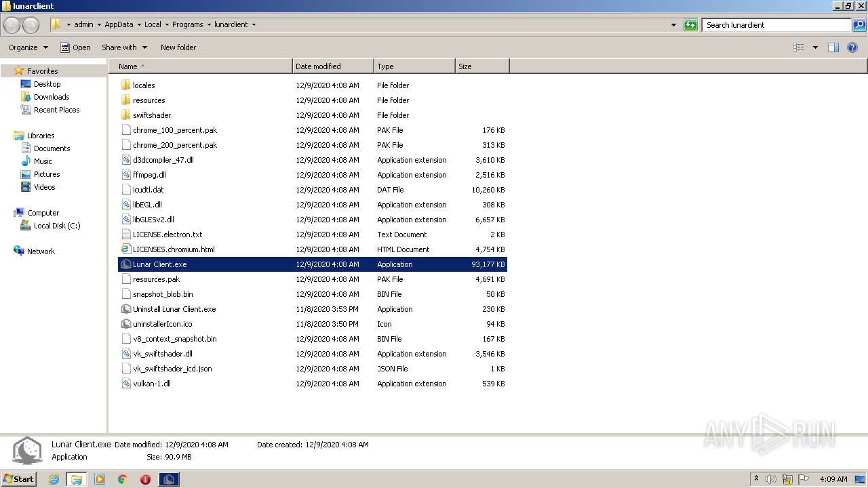Select the vulkan-1.dll file icon
The height and width of the screenshot is (488, 868).
click(x=125, y=384)
